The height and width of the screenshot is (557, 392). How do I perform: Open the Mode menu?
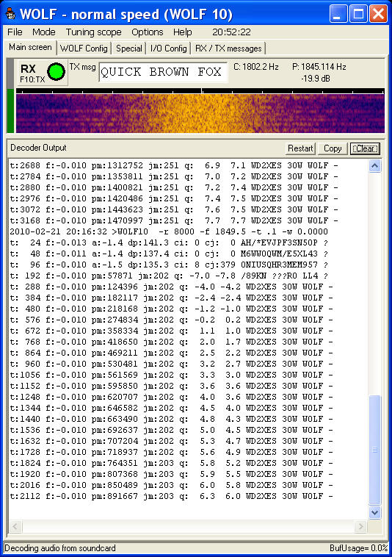[x=43, y=32]
